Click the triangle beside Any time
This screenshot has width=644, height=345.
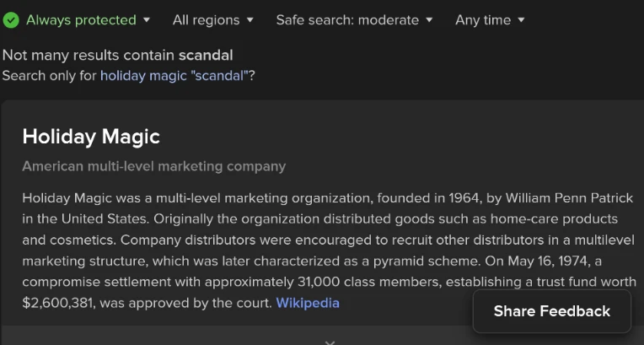click(521, 19)
